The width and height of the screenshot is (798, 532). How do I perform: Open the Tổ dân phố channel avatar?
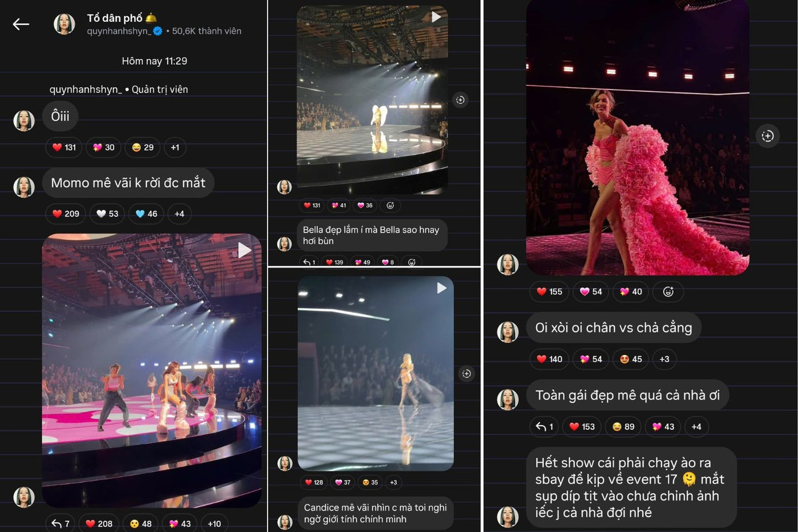pos(64,24)
